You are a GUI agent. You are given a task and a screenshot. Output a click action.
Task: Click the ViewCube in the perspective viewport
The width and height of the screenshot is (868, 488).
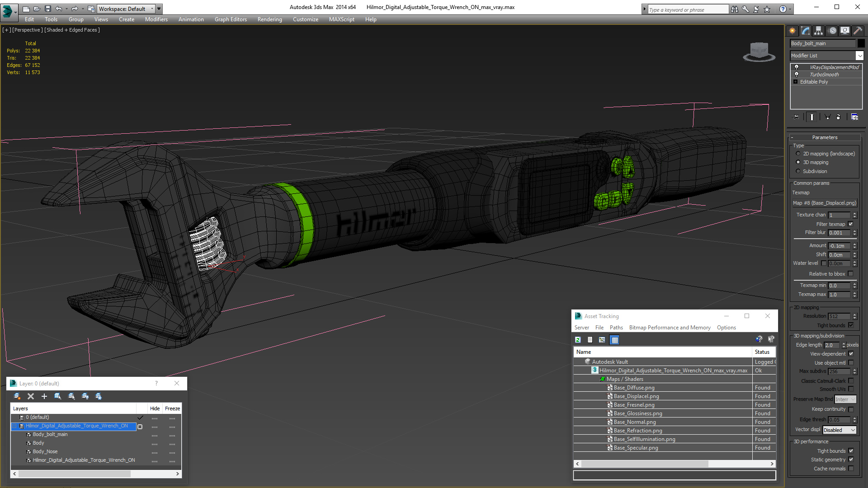tap(759, 51)
